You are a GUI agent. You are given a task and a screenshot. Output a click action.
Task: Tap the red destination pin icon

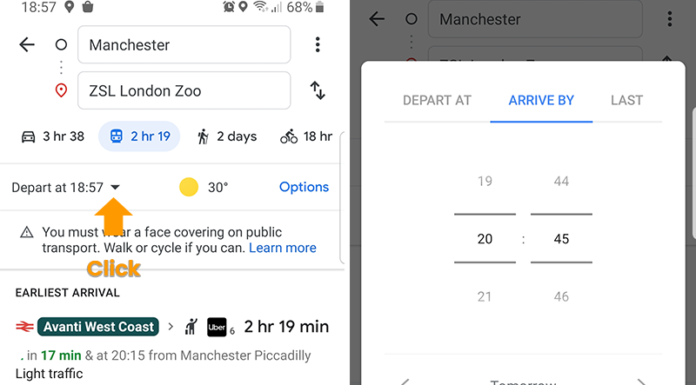(61, 91)
